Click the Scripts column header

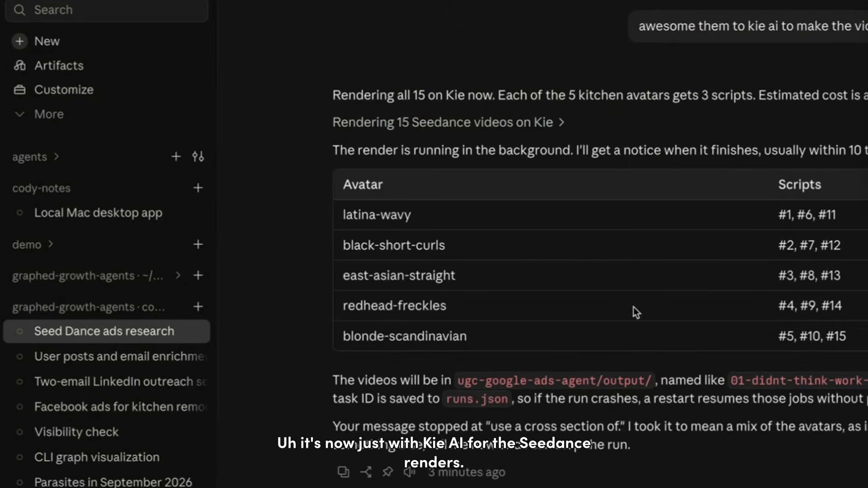(799, 184)
